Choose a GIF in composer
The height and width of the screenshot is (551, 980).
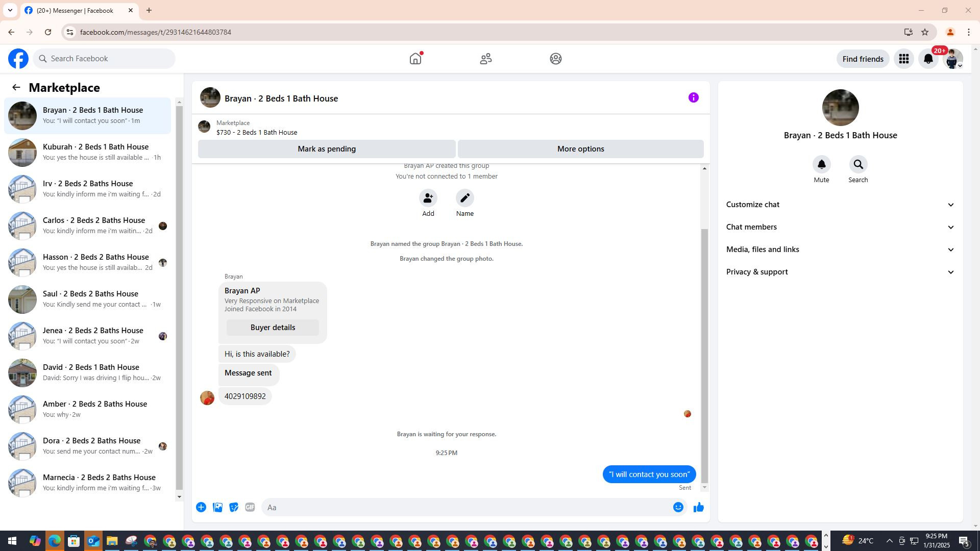250,507
